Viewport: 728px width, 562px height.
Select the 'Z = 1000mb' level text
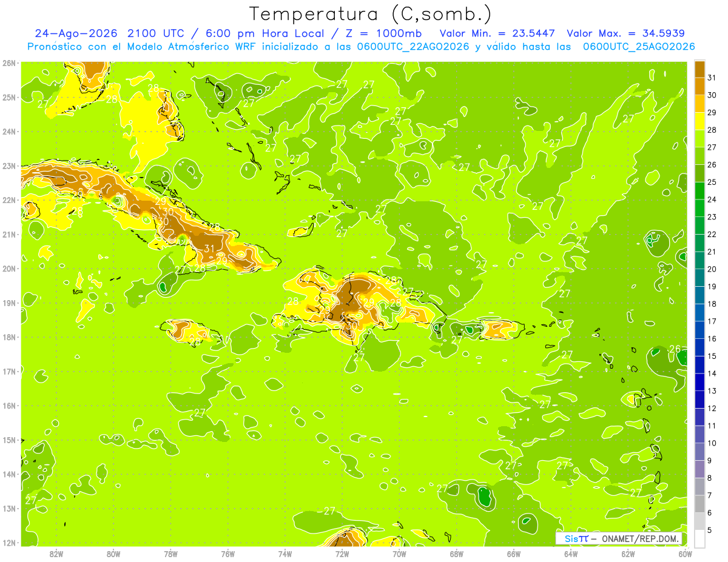pos(383,33)
